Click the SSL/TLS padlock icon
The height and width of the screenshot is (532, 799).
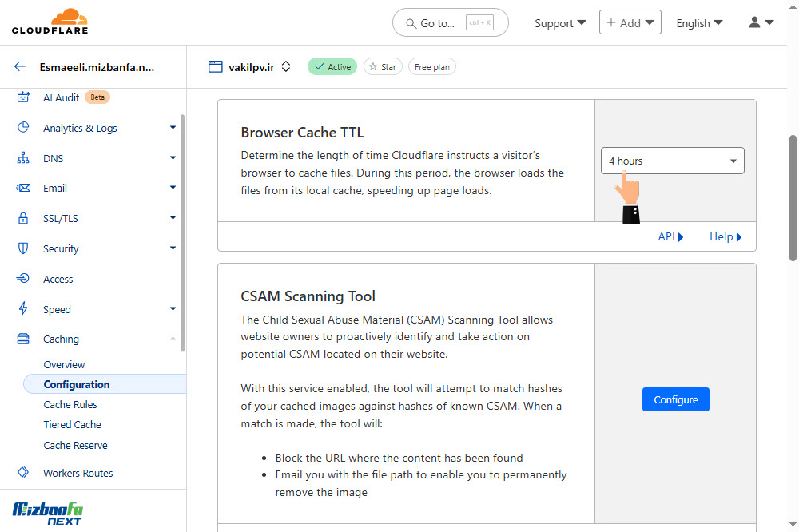23,218
